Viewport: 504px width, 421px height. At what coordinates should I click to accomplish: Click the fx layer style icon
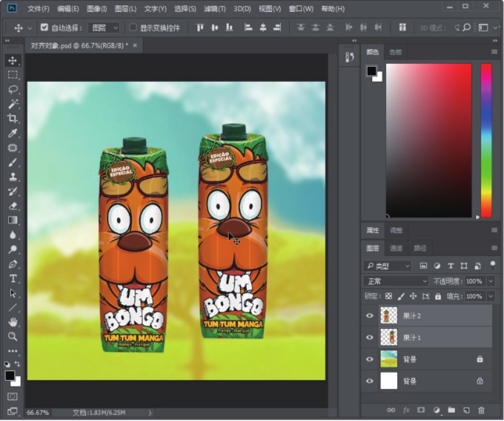point(406,410)
